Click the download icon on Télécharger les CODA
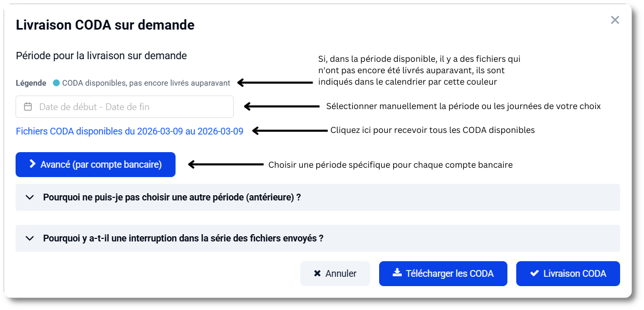Image resolution: width=644 pixels, height=310 pixels. tap(397, 273)
